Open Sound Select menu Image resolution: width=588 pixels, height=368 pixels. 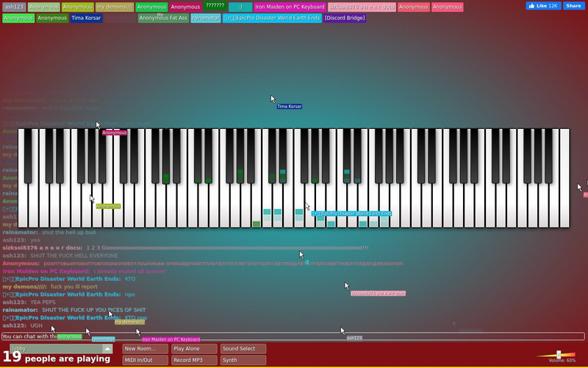[243, 349]
